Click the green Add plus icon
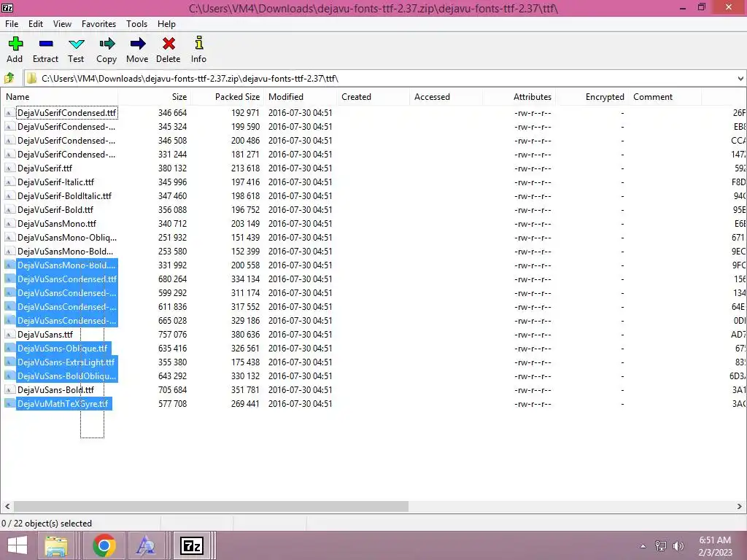The height and width of the screenshot is (560, 747). (15, 44)
